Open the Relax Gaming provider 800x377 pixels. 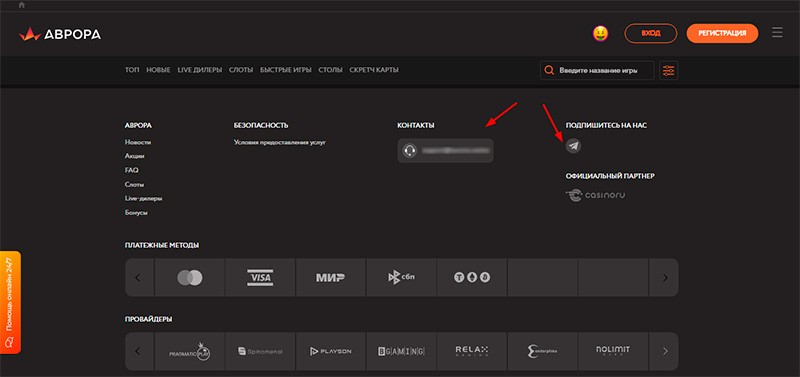471,351
